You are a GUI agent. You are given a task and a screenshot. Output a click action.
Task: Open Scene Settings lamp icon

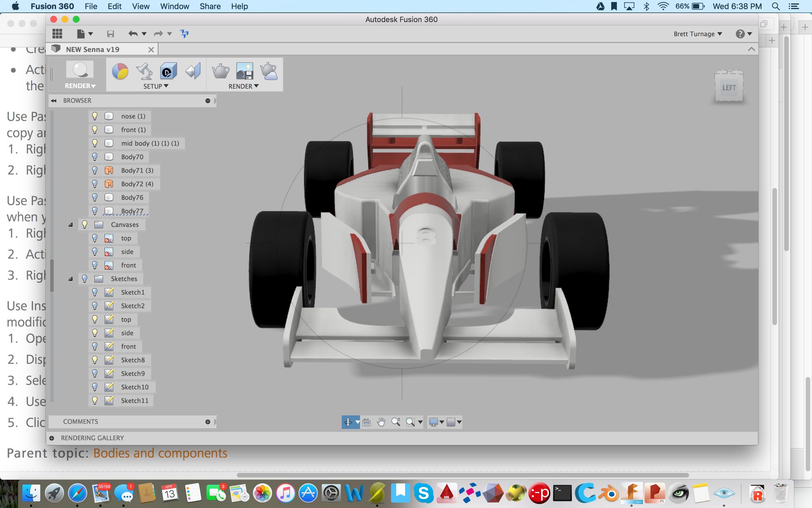point(144,71)
